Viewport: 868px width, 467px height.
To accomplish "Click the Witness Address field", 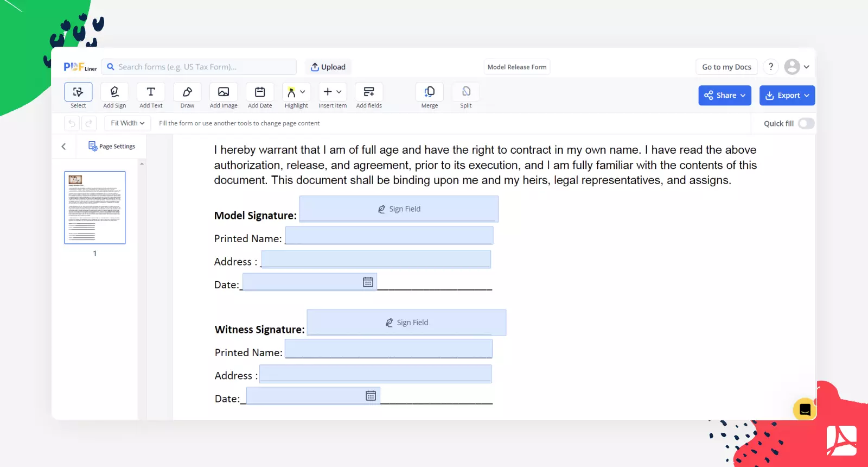I will point(375,374).
